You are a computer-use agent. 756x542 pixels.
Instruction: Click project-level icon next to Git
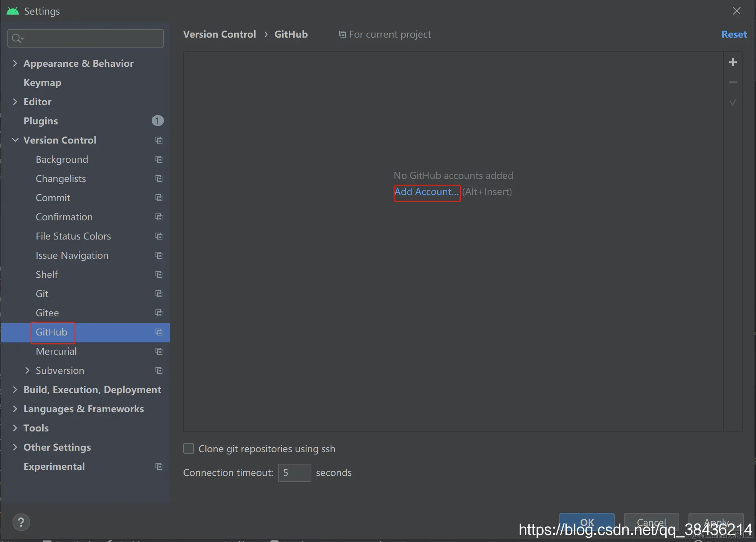(159, 294)
